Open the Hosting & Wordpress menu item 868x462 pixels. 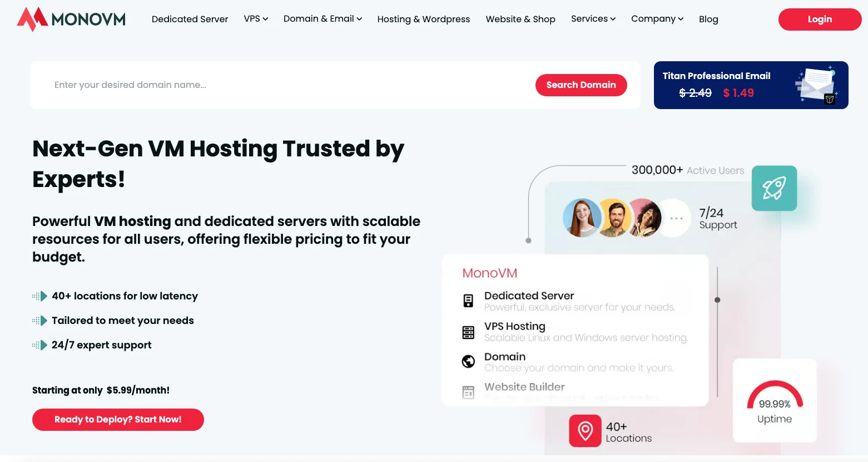click(424, 19)
